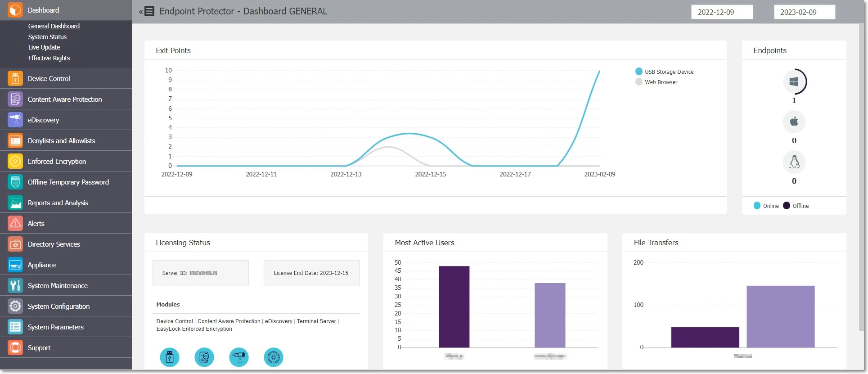Image resolution: width=868 pixels, height=374 pixels.
Task: Open the Alerts menu item
Action: pyautogui.click(x=66, y=223)
